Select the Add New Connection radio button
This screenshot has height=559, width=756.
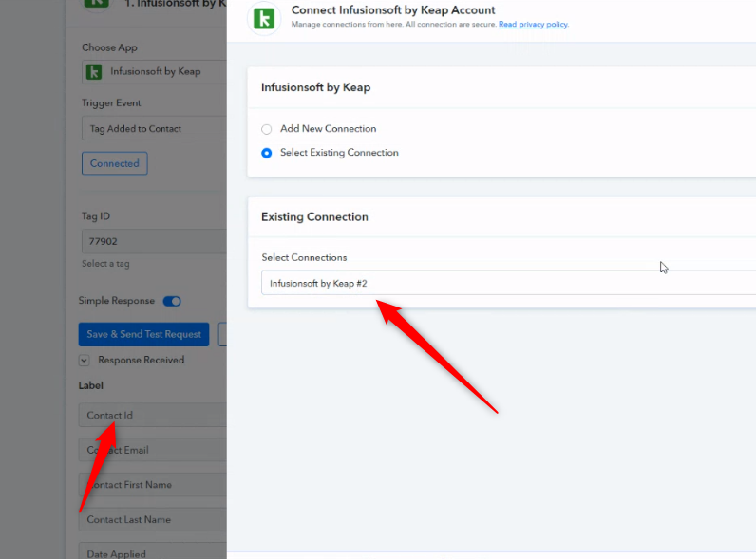[266, 129]
